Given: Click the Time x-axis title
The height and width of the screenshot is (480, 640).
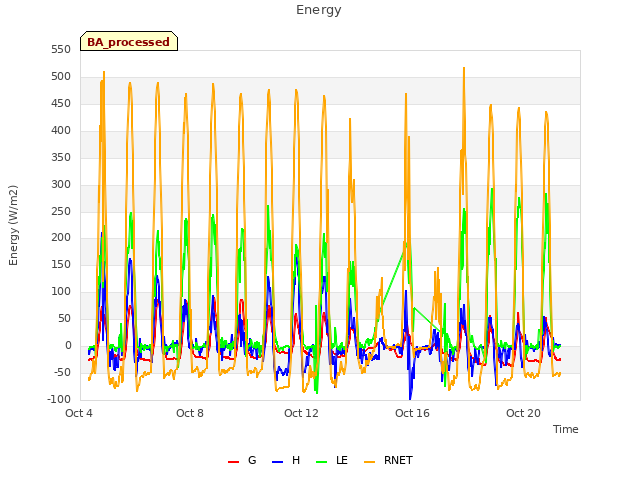Looking at the screenshot, I should pos(565,429).
